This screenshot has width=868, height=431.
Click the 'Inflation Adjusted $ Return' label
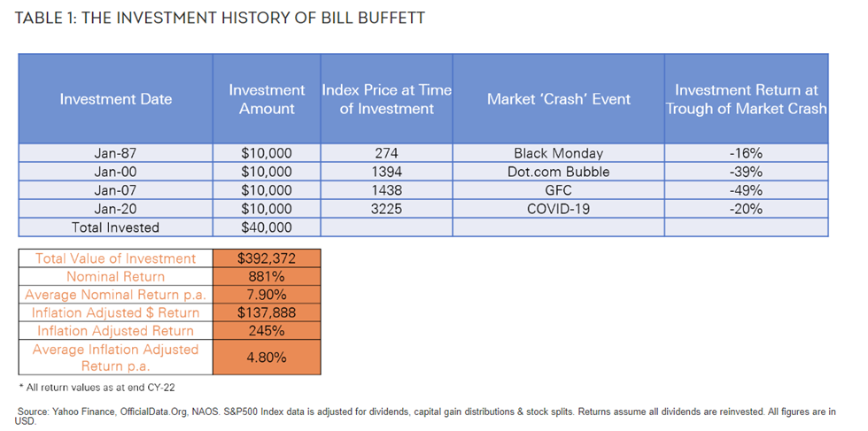[x=116, y=312]
